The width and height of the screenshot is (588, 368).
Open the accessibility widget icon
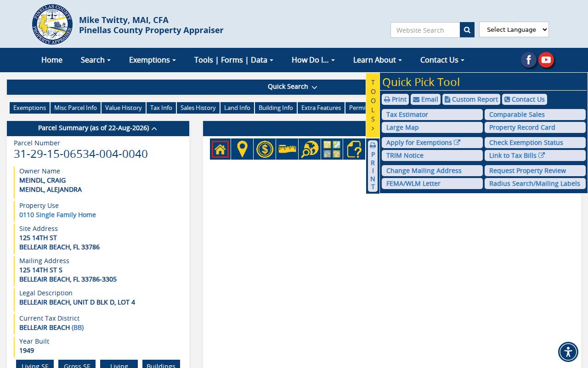tap(568, 352)
